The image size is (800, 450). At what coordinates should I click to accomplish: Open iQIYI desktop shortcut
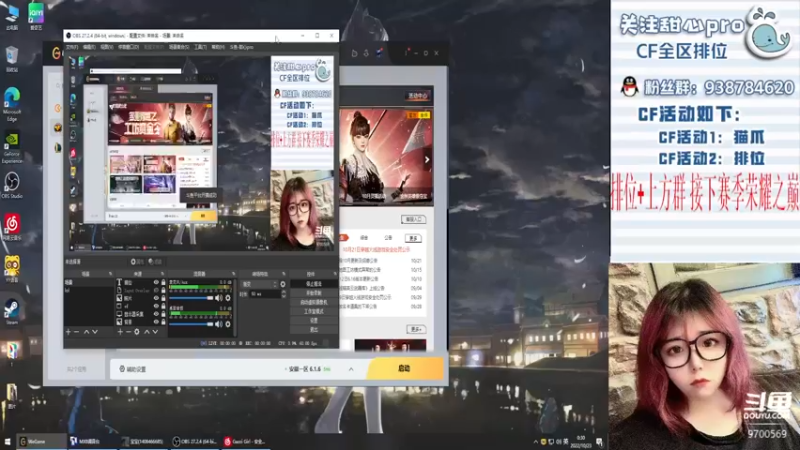36,16
